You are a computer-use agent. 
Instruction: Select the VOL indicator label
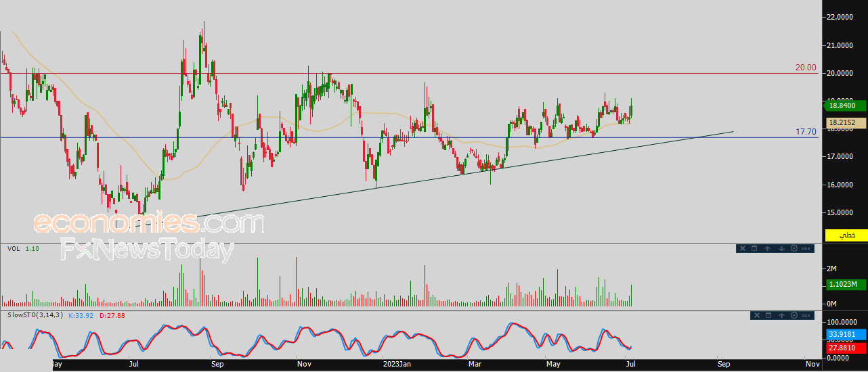14,249
